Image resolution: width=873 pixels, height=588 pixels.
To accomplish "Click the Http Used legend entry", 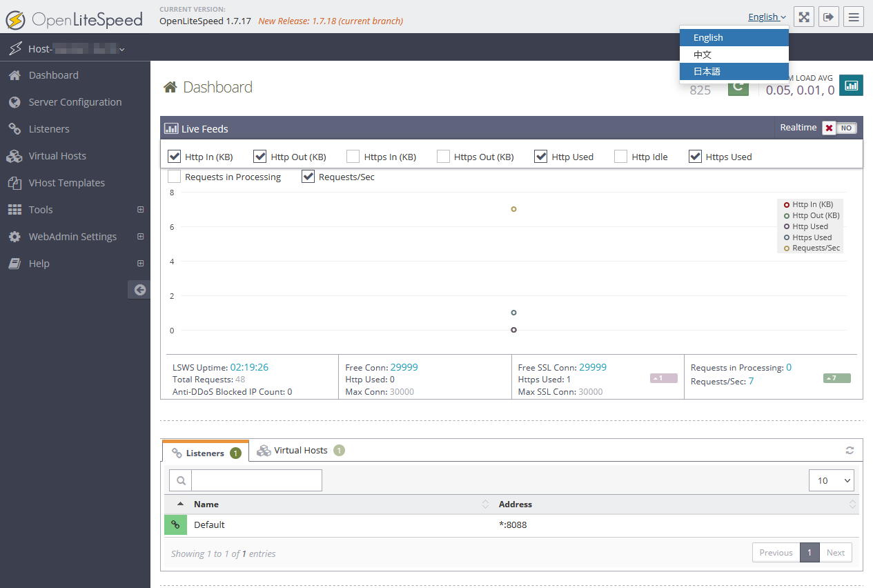I will pos(805,226).
